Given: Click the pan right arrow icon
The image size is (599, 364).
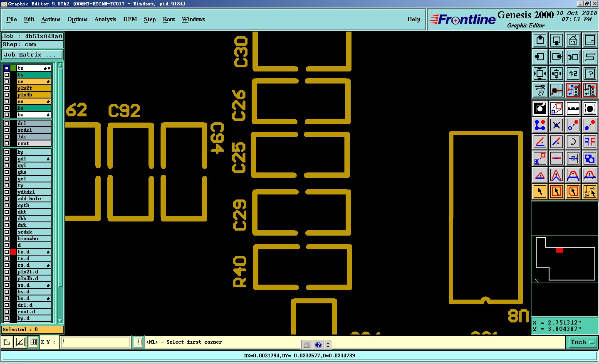Looking at the screenshot, I should pos(557,57).
